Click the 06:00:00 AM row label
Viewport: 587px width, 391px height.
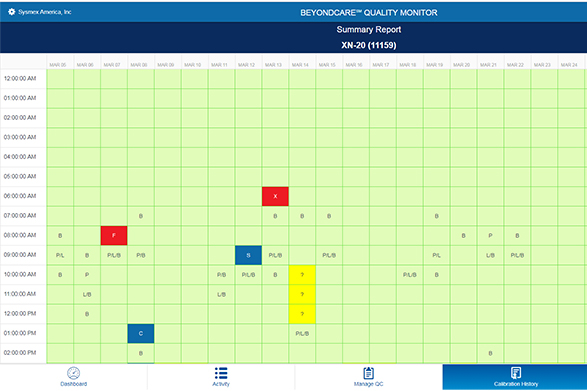click(20, 196)
